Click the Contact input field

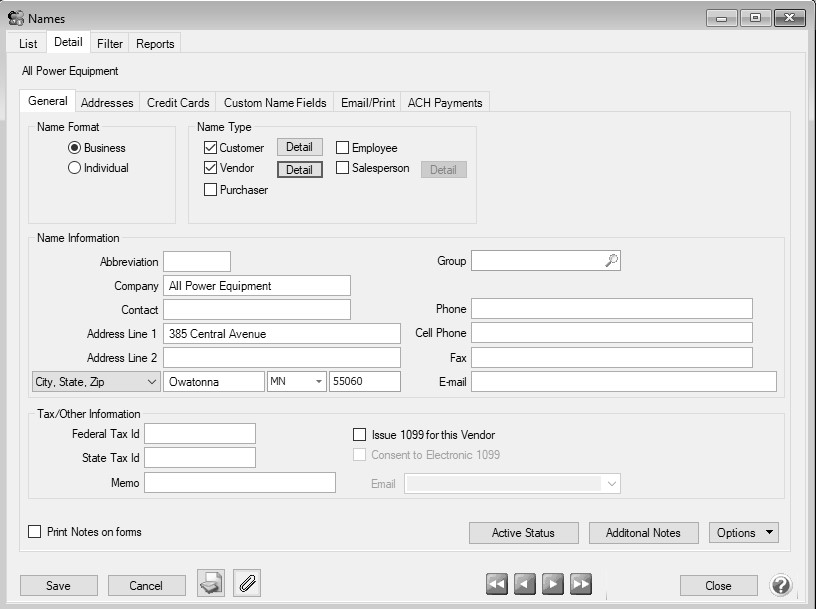coord(257,309)
